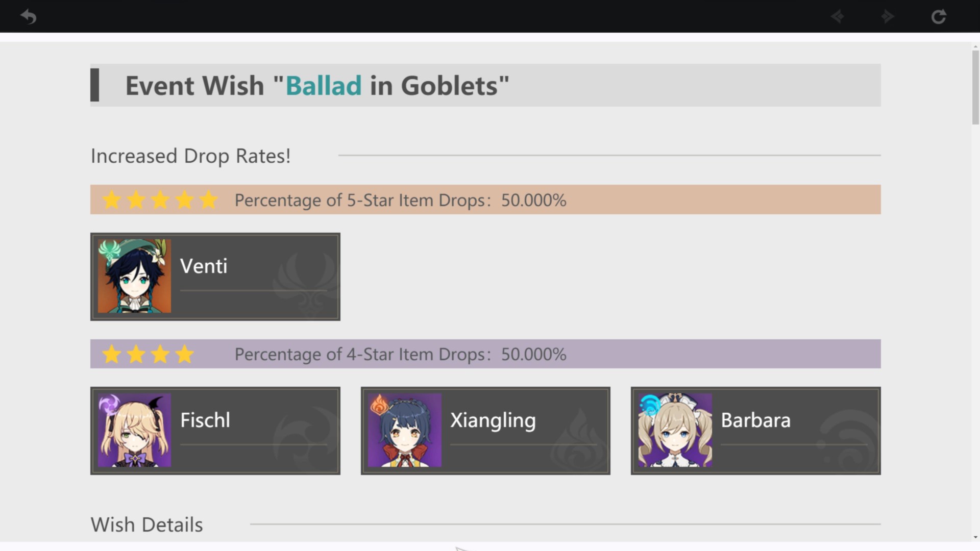Click the Wish Details section heading
This screenshot has width=980, height=551.
(x=147, y=524)
